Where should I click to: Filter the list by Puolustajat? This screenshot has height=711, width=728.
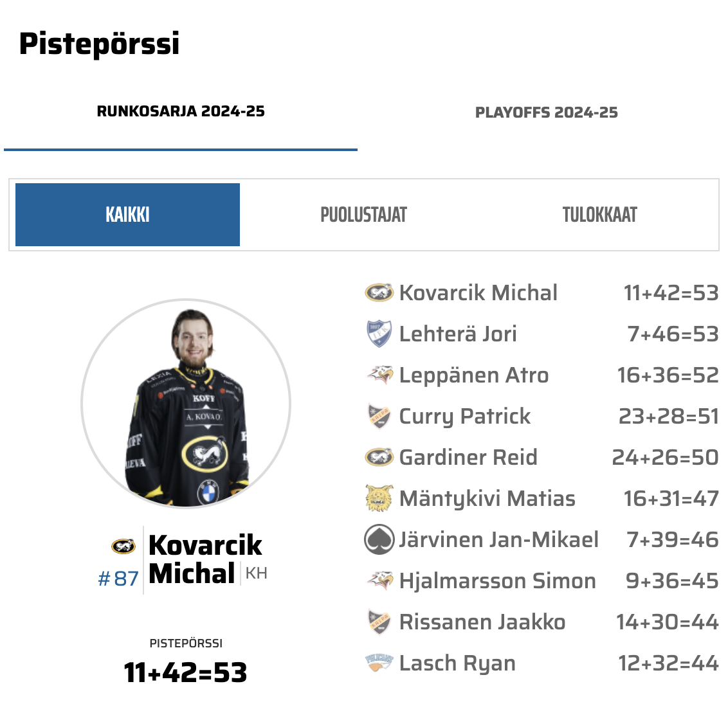(363, 215)
